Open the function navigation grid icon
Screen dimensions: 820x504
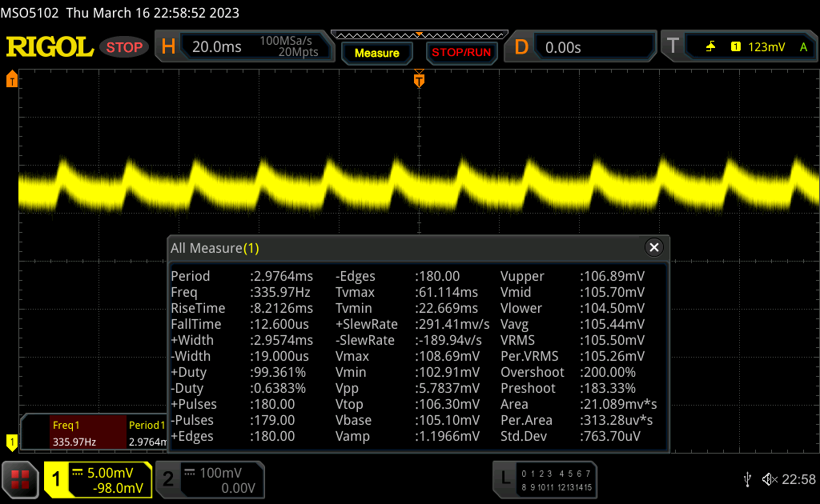click(21, 479)
